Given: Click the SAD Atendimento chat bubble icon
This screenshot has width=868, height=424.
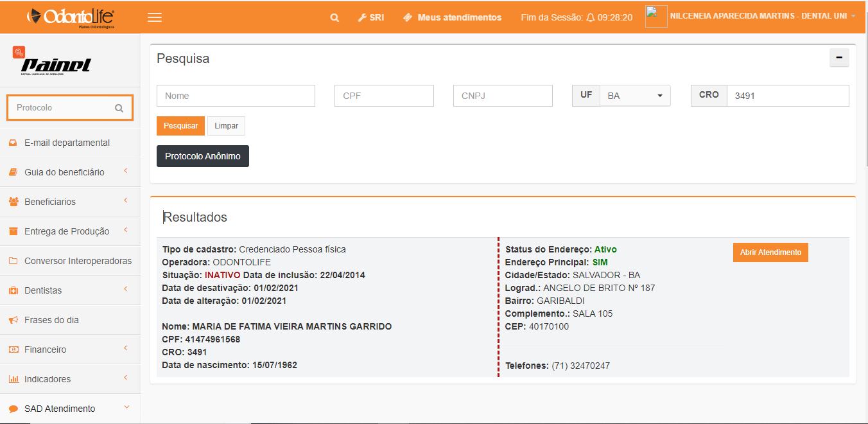Looking at the screenshot, I should pos(13,409).
